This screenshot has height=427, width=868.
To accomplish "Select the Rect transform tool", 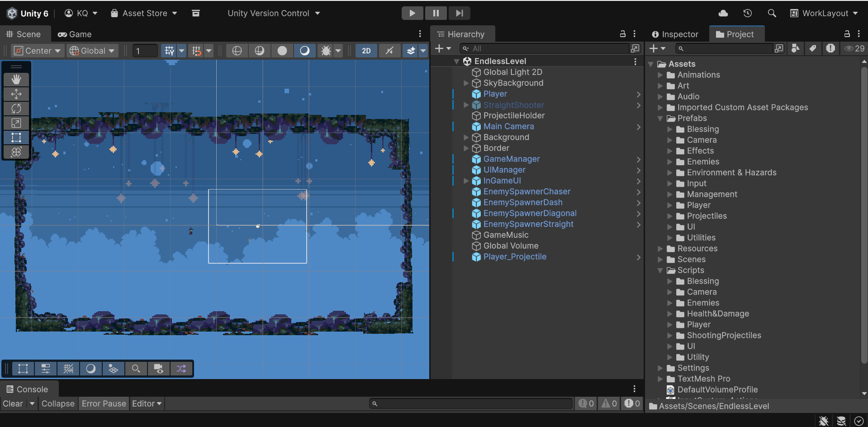I will (x=16, y=138).
